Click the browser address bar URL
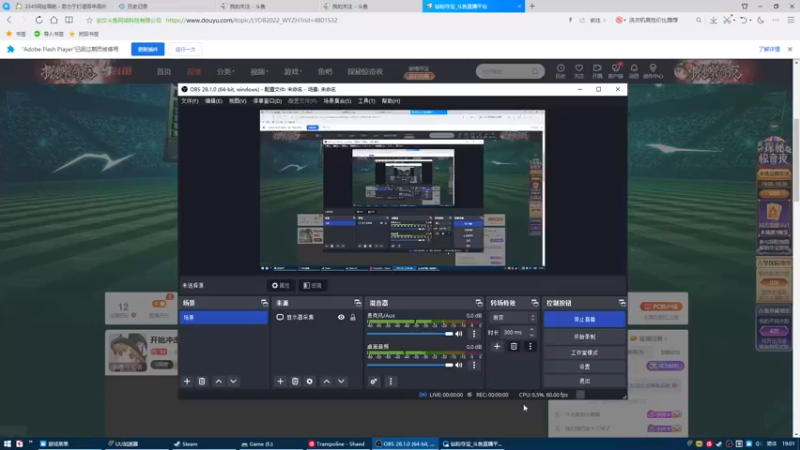Screen dimensions: 800x450 point(251,20)
